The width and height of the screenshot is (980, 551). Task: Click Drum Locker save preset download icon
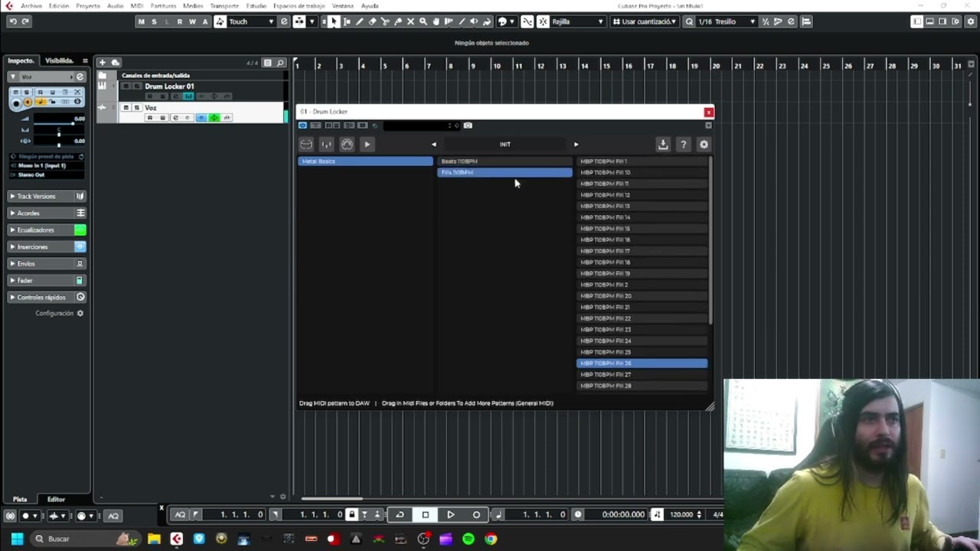point(663,144)
